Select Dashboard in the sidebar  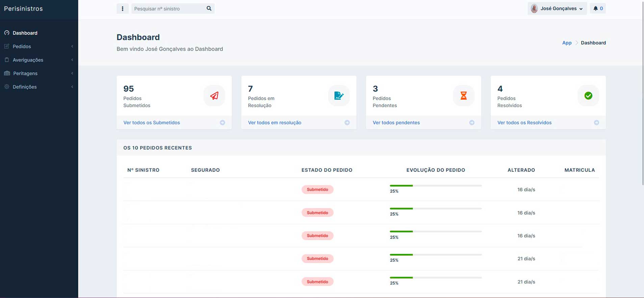pos(25,33)
